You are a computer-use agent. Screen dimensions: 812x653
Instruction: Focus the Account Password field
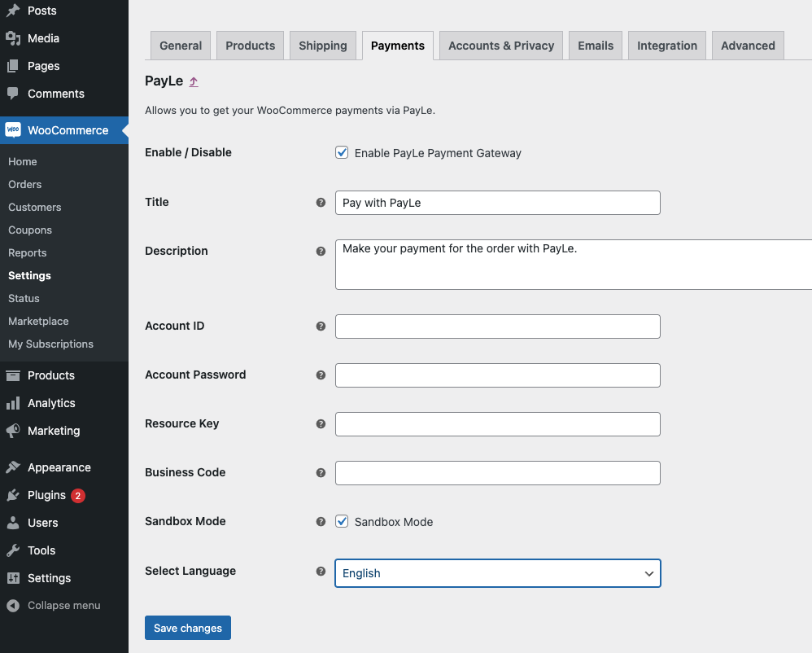(x=498, y=375)
